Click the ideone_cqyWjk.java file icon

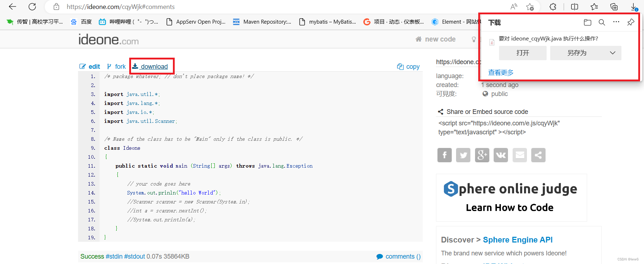pos(492,42)
